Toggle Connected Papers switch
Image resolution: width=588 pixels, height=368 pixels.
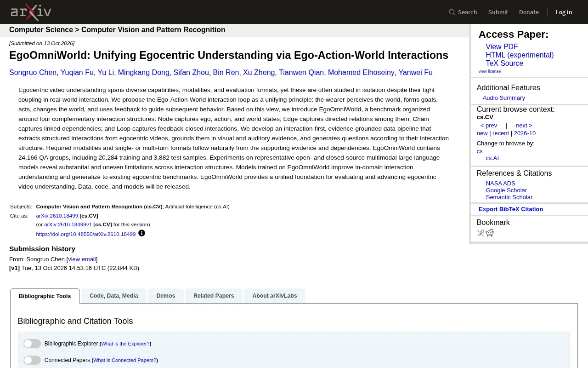pos(32,360)
